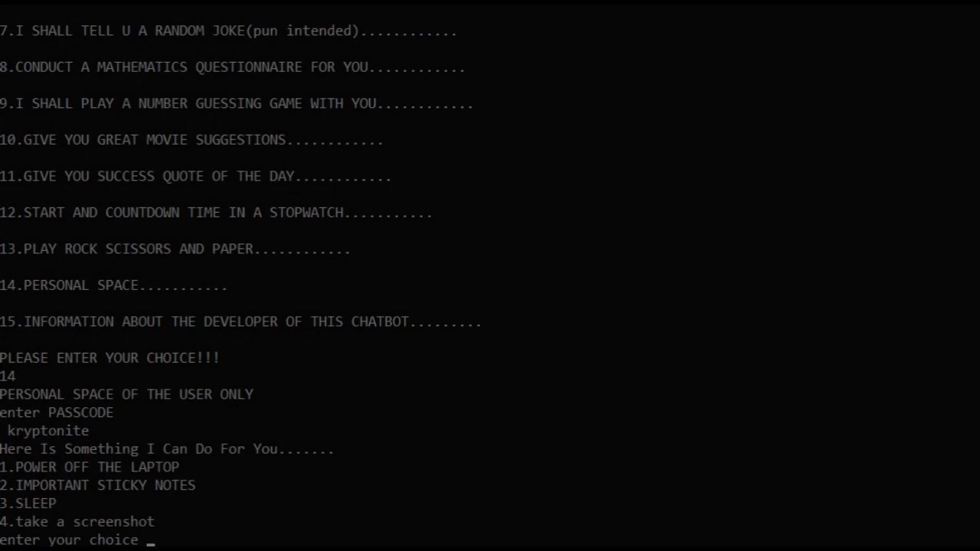Screen dimensions: 980x551
Task: Select 1.POWER OFF THE LAPTOP option
Action: click(90, 467)
